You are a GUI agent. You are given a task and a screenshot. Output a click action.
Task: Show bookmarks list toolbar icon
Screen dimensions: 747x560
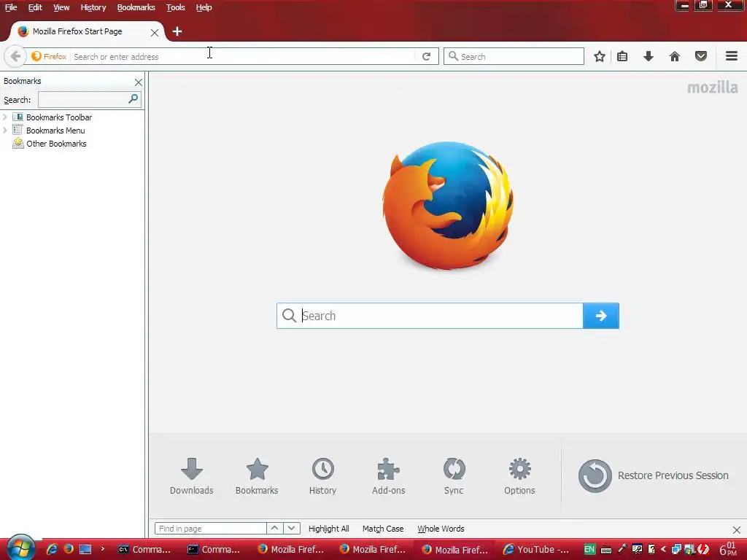622,56
